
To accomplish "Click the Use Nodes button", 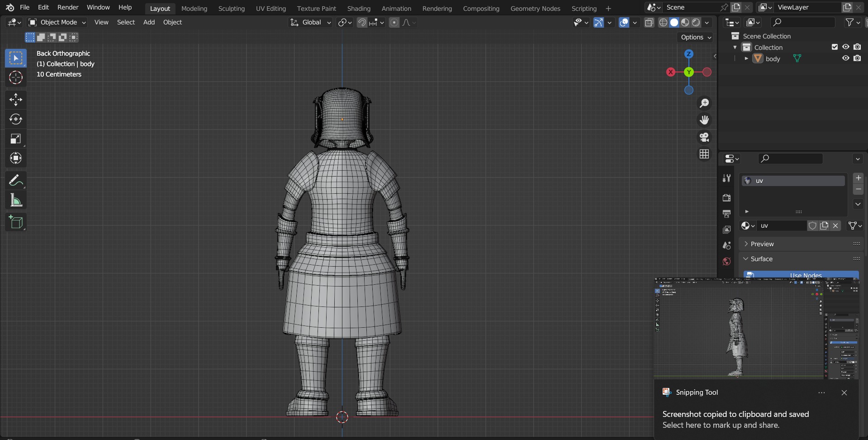I will click(801, 275).
